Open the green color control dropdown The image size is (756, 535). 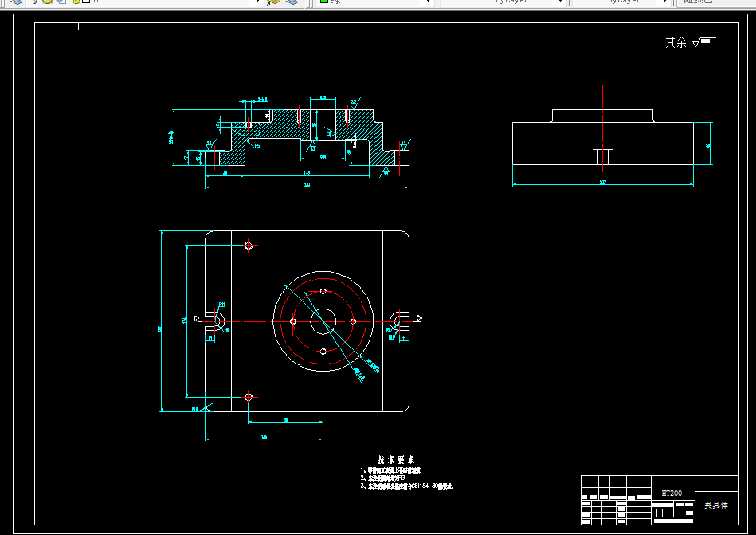click(x=428, y=2)
